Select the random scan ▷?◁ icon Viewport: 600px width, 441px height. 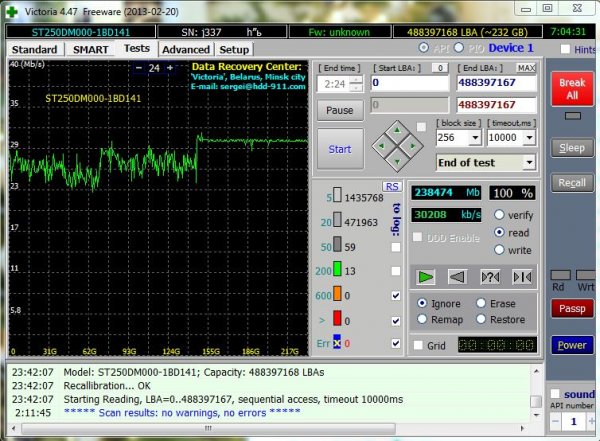tap(490, 277)
